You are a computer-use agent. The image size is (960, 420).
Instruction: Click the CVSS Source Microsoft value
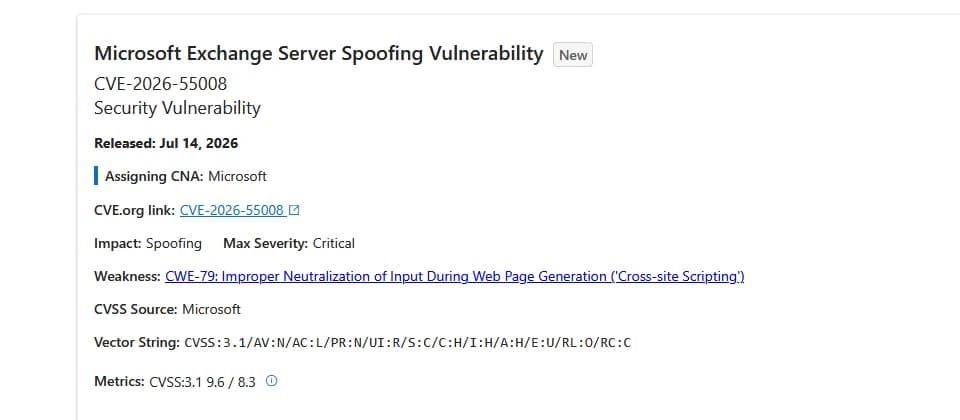click(211, 310)
